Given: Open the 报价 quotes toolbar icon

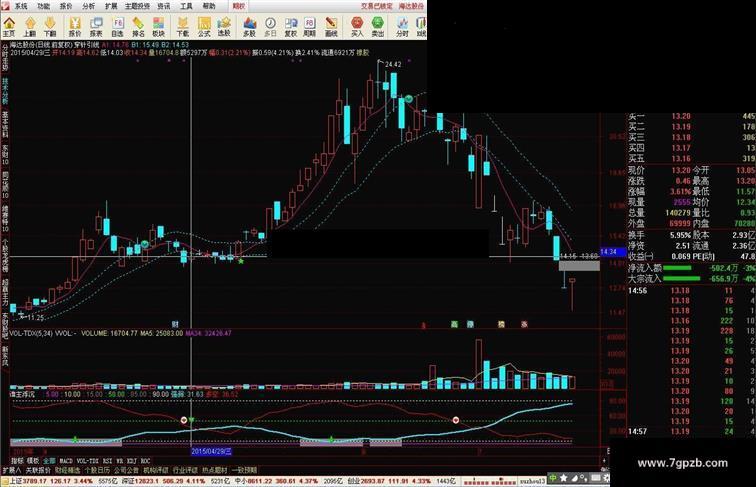Looking at the screenshot, I should click(75, 27).
